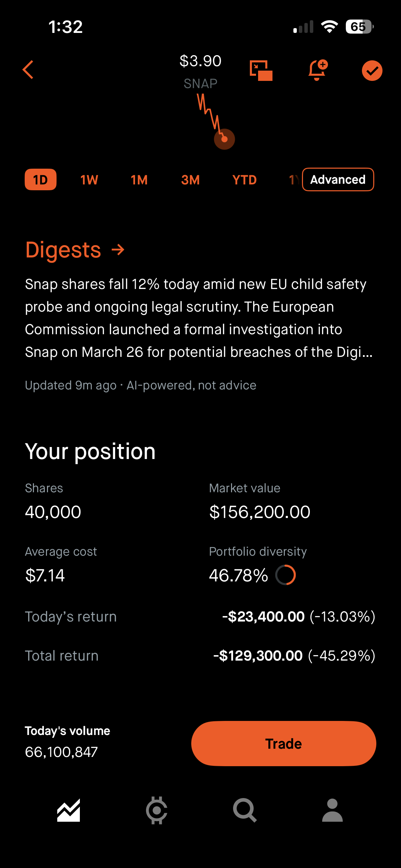Switch chart range to 1M

pos(139,180)
